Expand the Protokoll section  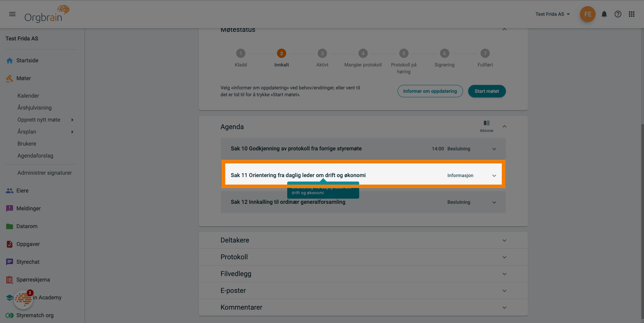[363, 257]
